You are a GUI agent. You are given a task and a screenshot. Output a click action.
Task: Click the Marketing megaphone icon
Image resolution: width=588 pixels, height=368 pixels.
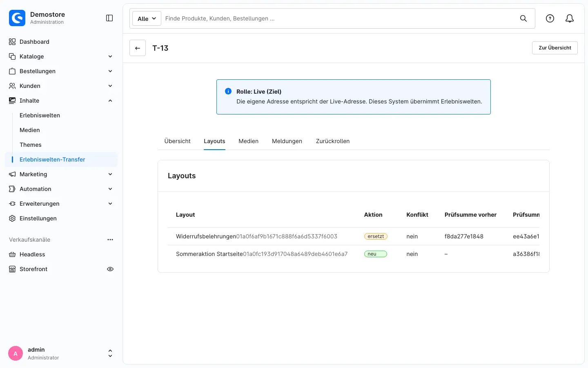[12, 174]
